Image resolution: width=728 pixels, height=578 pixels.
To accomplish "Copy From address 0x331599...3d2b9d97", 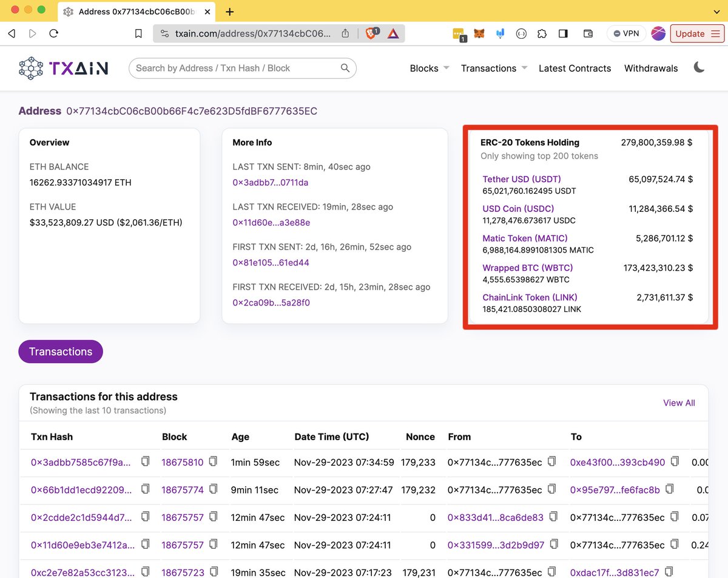I will tap(554, 545).
